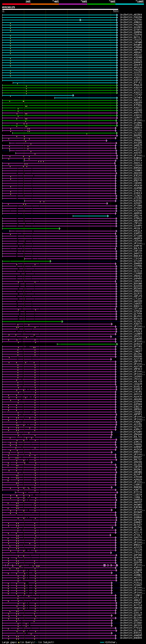This screenshot has width=146, height=644.
Task: Select hit label UniRef100_C6TK14
Action: (x=131, y=75)
